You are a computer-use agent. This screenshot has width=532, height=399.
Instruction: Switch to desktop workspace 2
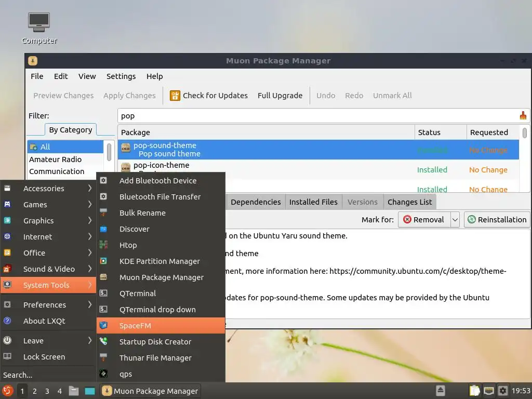[x=35, y=391]
